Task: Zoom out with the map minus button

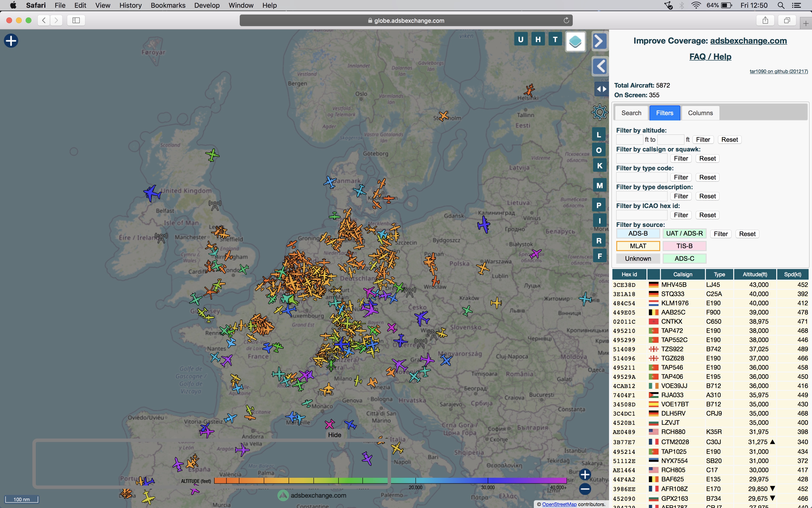Action: click(585, 489)
